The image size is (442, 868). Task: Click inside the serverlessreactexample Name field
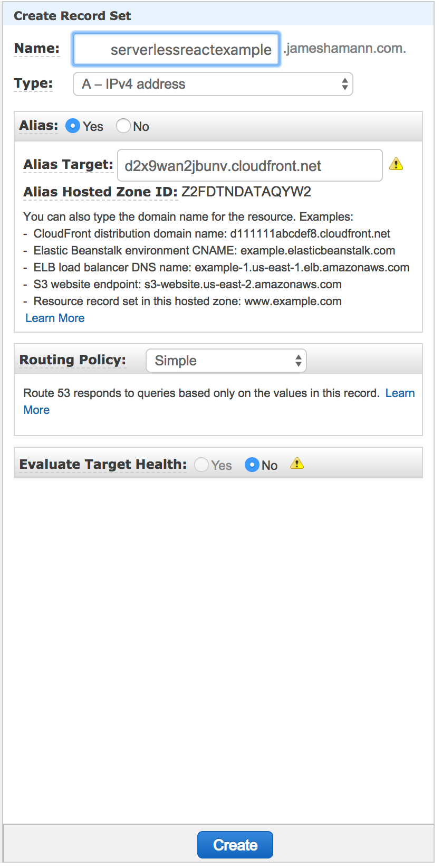176,49
